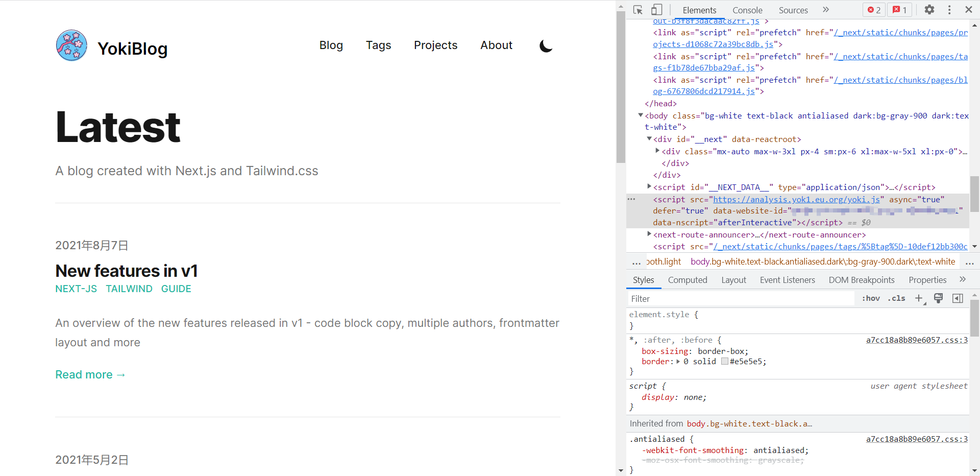Add a new style rule with the plus icon
This screenshot has height=476, width=980.
tap(919, 298)
